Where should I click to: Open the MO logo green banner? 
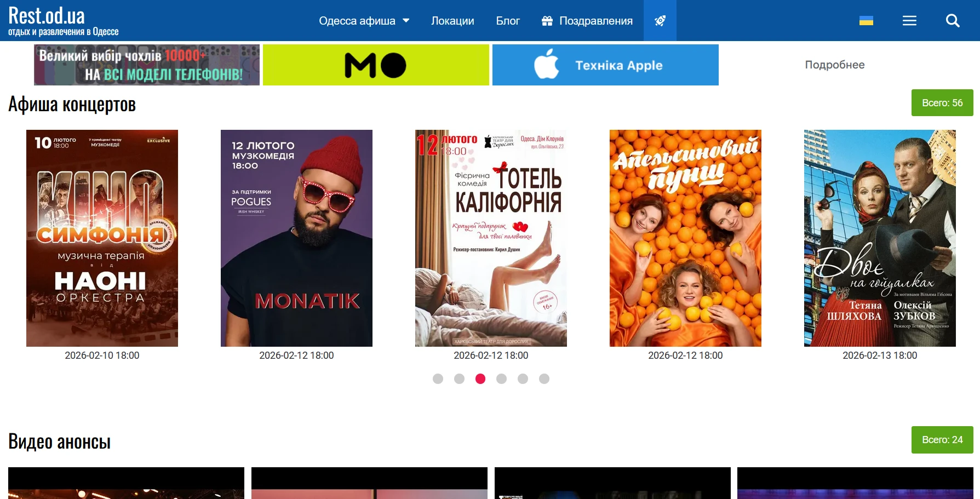376,65
